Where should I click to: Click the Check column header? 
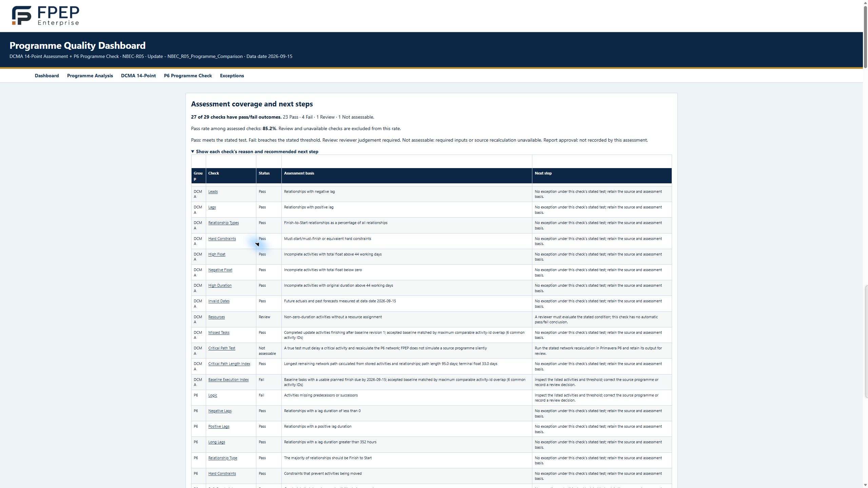click(x=231, y=176)
